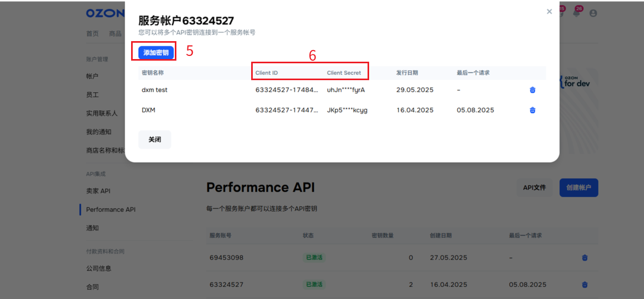The height and width of the screenshot is (299, 644).
Task: Open the notifications bell
Action: [576, 13]
